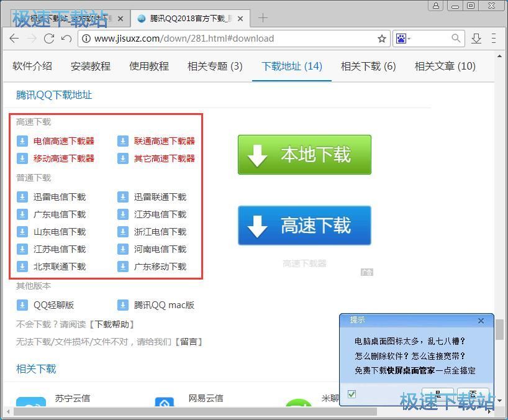Open the QQ轻聊版 link
Screen dimensions: 508x420
(x=54, y=305)
